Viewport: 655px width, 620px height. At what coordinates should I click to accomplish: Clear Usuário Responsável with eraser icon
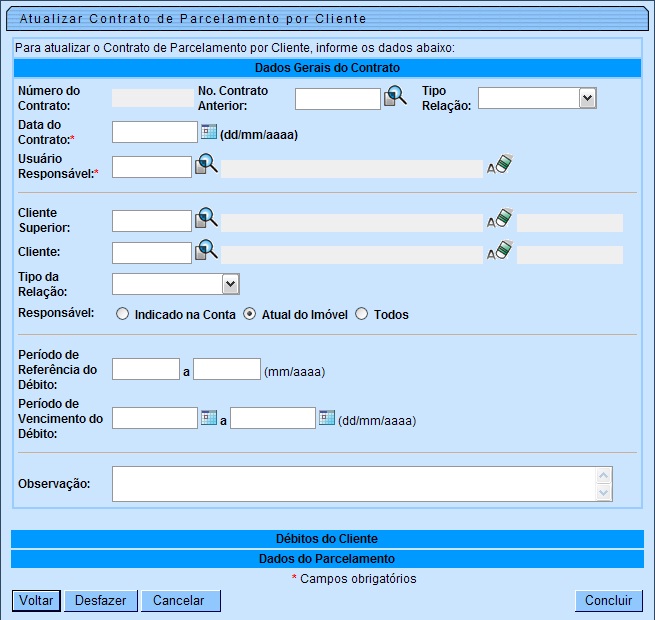pyautogui.click(x=500, y=166)
